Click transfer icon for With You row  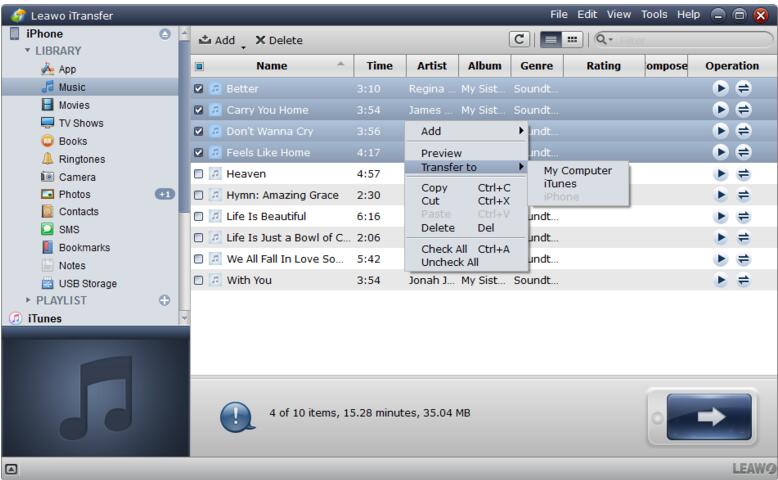[x=744, y=281]
